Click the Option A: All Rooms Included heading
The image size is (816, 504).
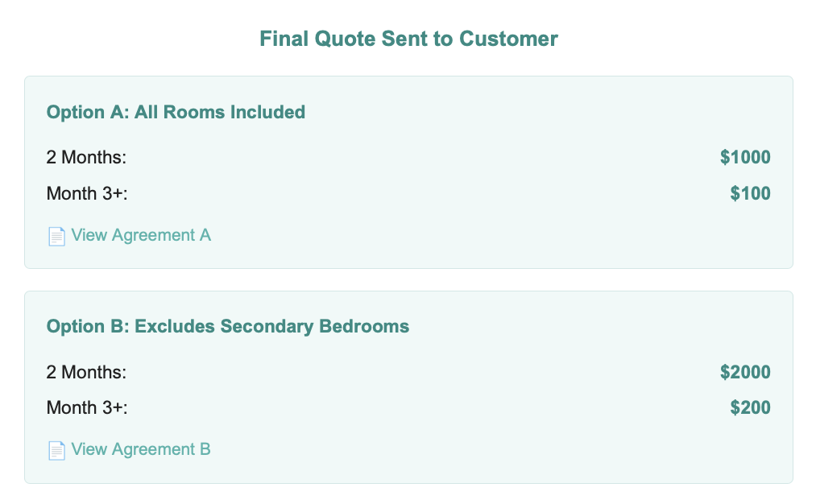pos(176,112)
